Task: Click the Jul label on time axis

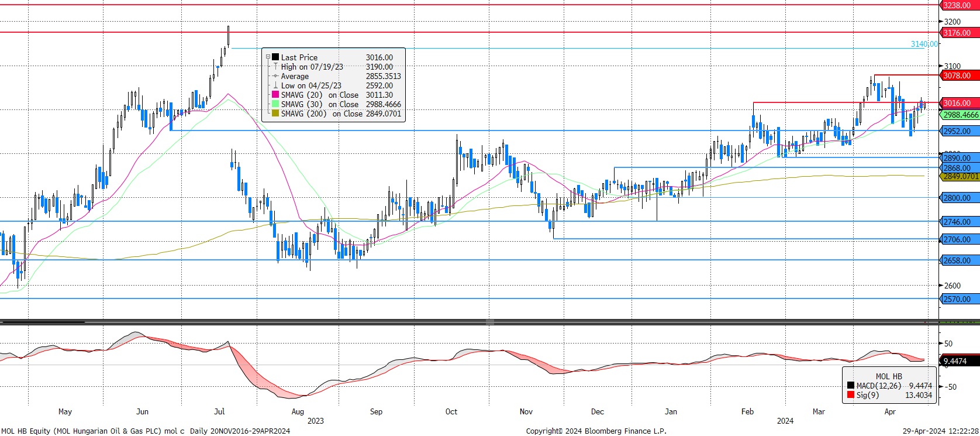Action: [219, 411]
